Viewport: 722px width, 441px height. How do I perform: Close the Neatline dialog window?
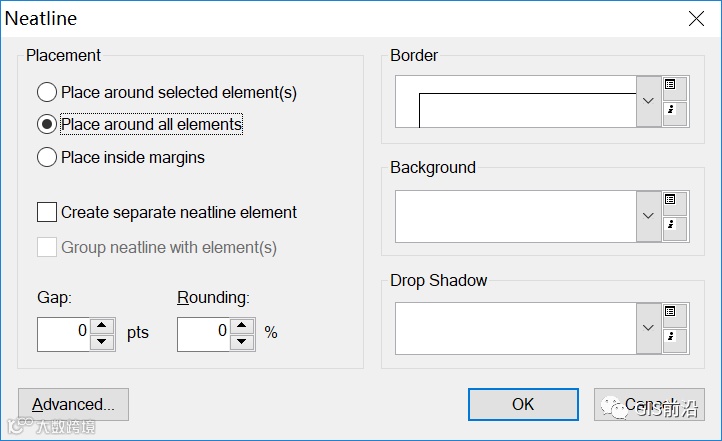(696, 18)
